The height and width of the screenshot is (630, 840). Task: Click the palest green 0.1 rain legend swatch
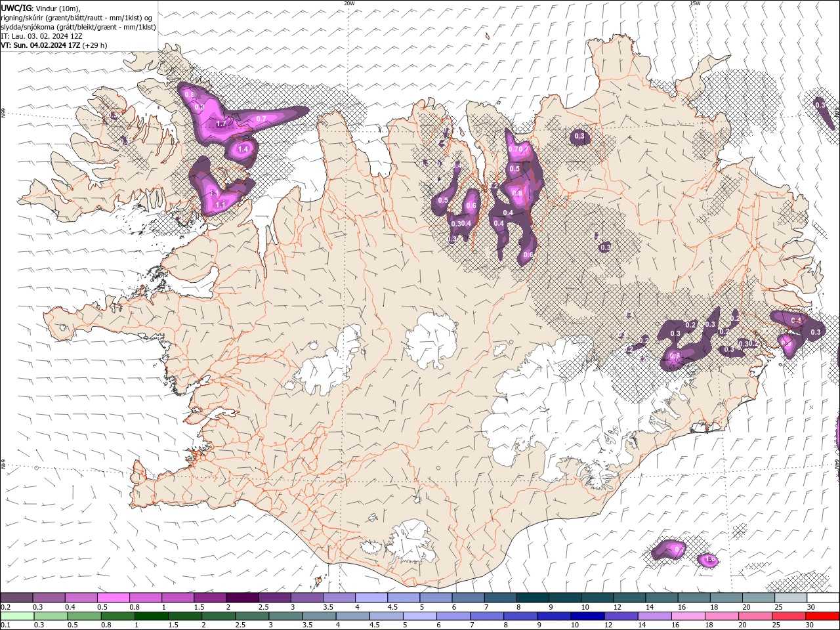pos(18,616)
